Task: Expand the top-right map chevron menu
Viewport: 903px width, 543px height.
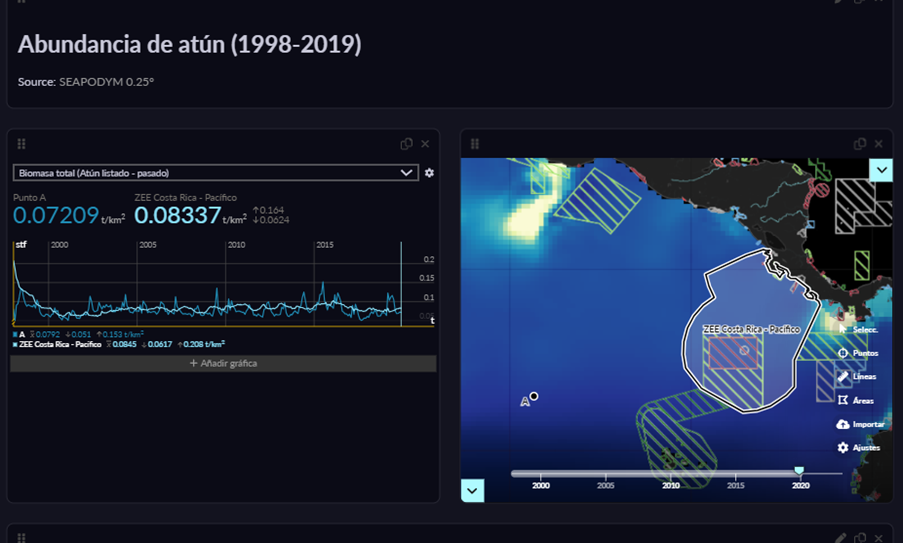Action: [881, 170]
